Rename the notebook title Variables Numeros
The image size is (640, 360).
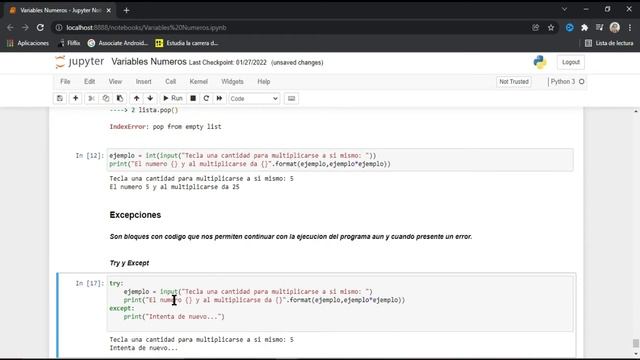(x=149, y=62)
